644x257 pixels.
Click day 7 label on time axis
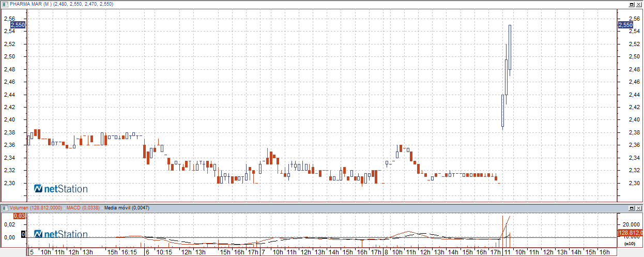(x=263, y=252)
